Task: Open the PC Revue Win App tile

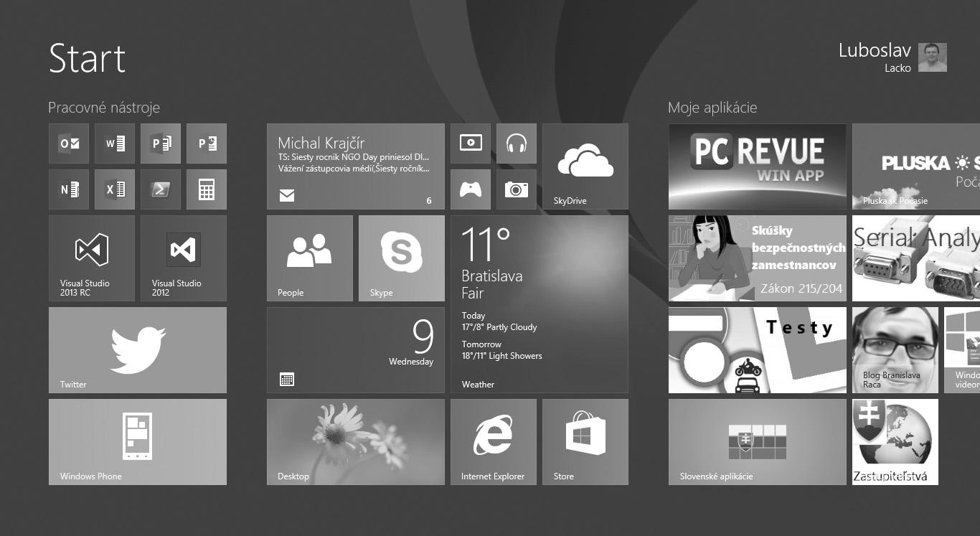Action: click(x=758, y=166)
